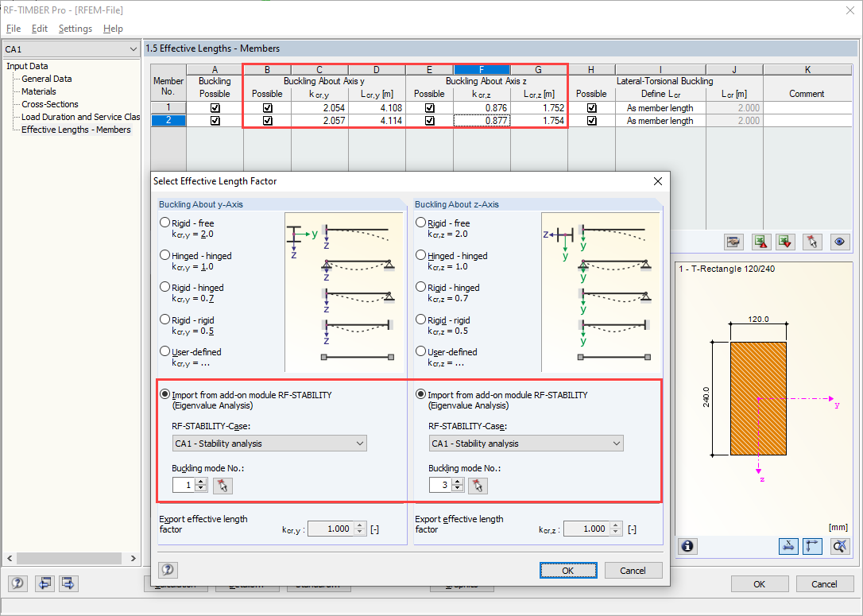
Task: Enable Lateral-Torsional Buckling for member 1
Action: coord(591,107)
